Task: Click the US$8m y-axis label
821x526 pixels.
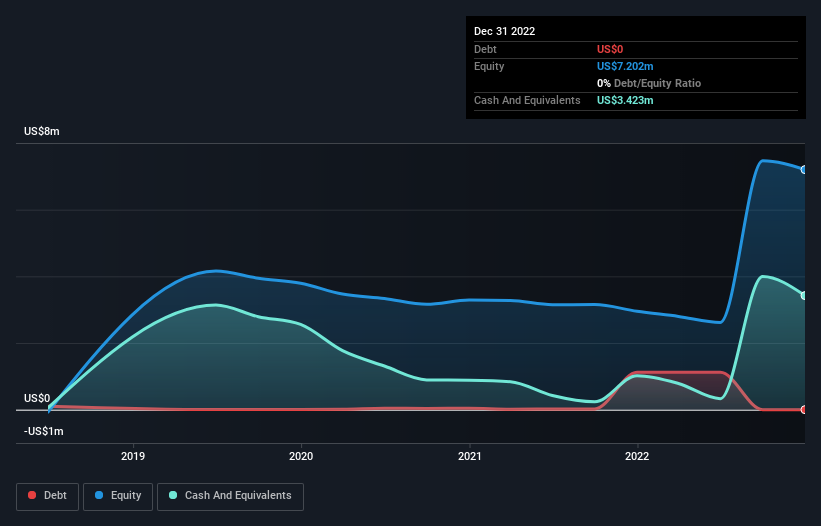Action: (42, 131)
